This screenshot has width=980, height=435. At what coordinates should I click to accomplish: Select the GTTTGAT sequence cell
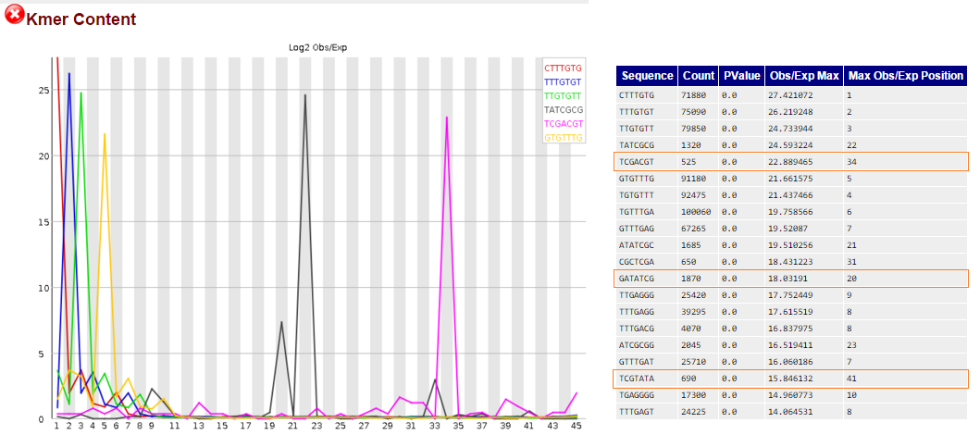[x=647, y=361]
